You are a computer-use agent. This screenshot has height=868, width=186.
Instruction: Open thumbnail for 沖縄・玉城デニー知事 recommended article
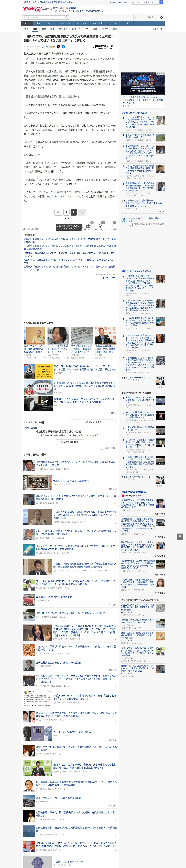click(34, 335)
